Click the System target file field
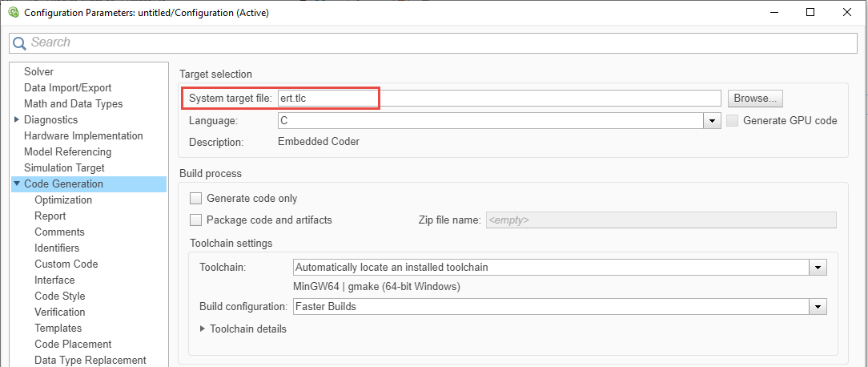 click(x=499, y=98)
